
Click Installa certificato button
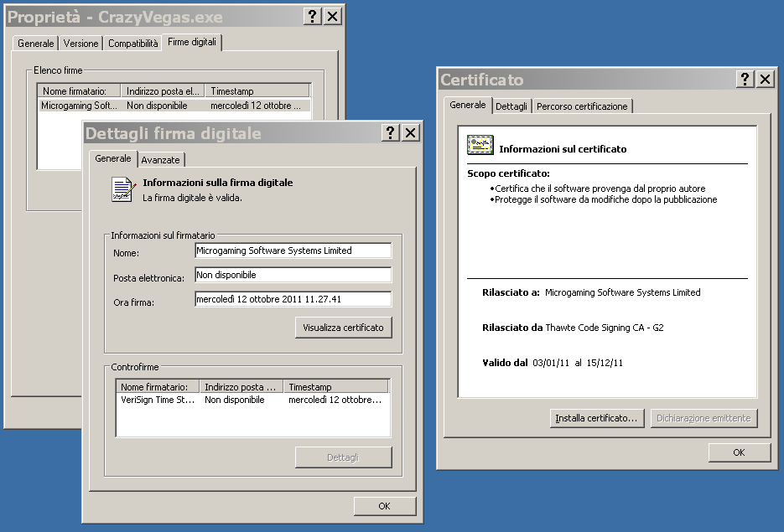(x=596, y=418)
